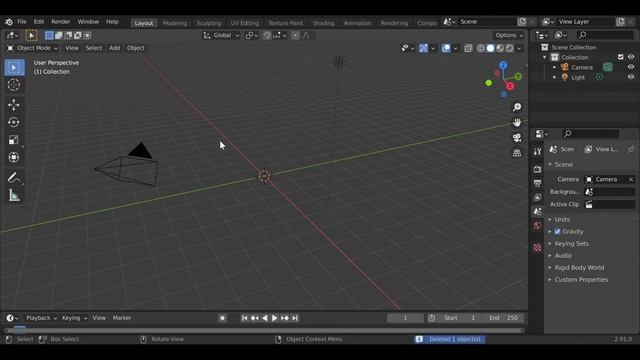This screenshot has height=360, width=640.
Task: Toggle visibility eye of the Light object
Action: click(631, 77)
